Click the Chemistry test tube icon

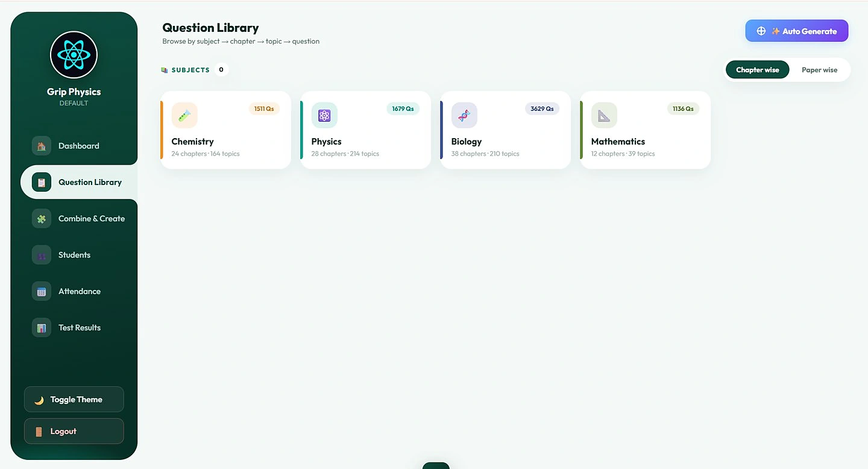click(184, 115)
